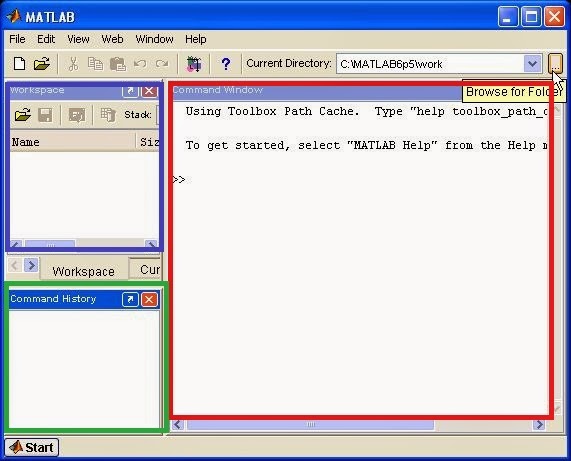Maximize the MATLAB window
Screen dimensions: 571x461
coord(531,16)
